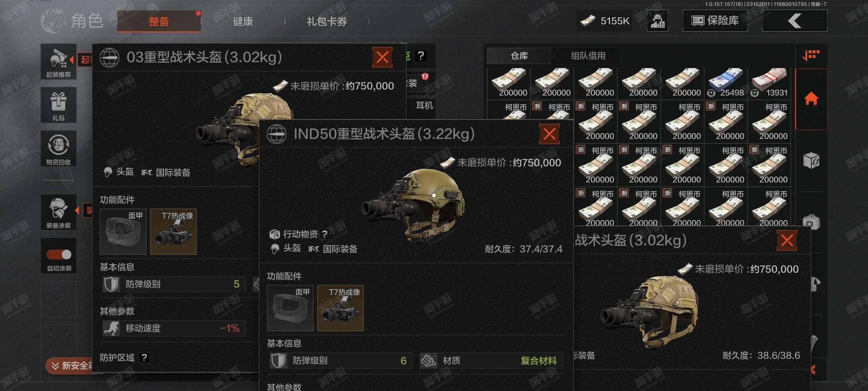This screenshot has height=391, width=868.
Task: Click the back arrow in top right
Action: [x=795, y=21]
